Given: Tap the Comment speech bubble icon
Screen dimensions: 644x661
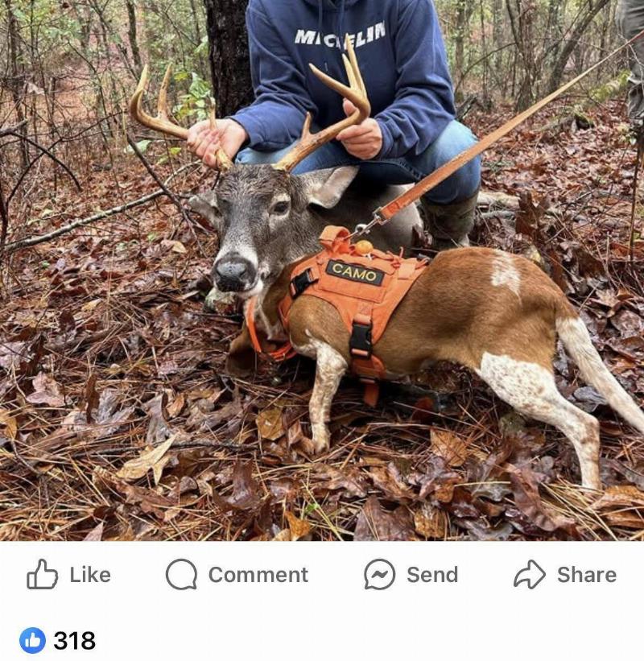Looking at the screenshot, I should tap(181, 575).
